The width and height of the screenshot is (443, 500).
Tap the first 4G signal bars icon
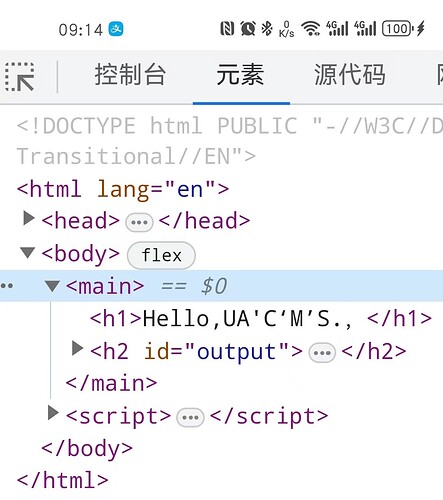pos(337,28)
